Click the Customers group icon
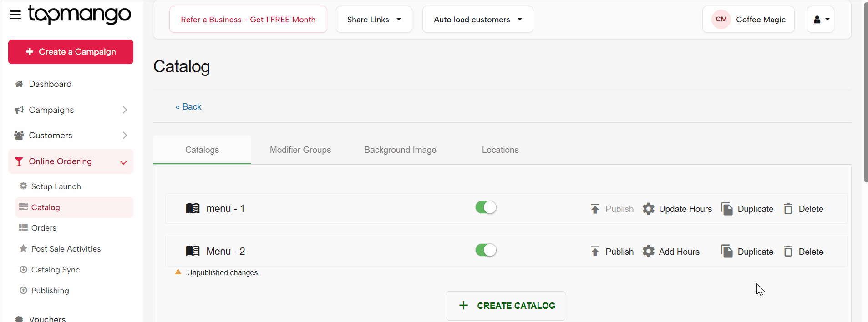This screenshot has height=322, width=868. click(x=19, y=136)
